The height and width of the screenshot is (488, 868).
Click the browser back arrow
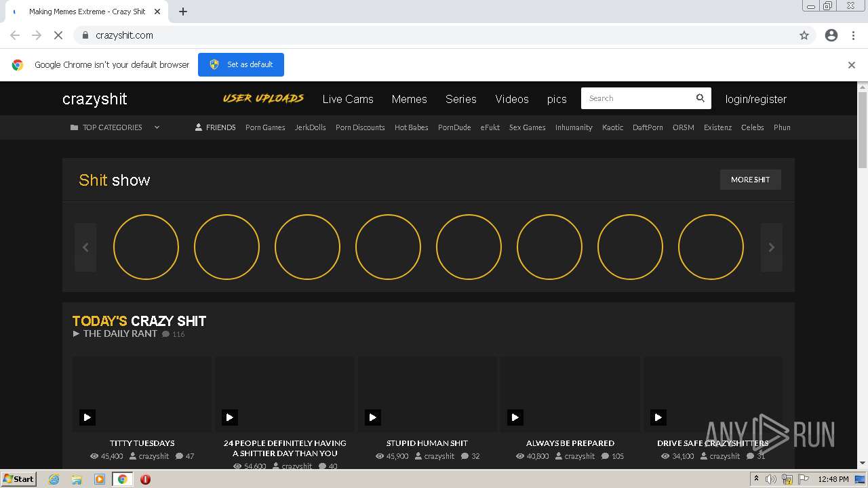point(15,35)
